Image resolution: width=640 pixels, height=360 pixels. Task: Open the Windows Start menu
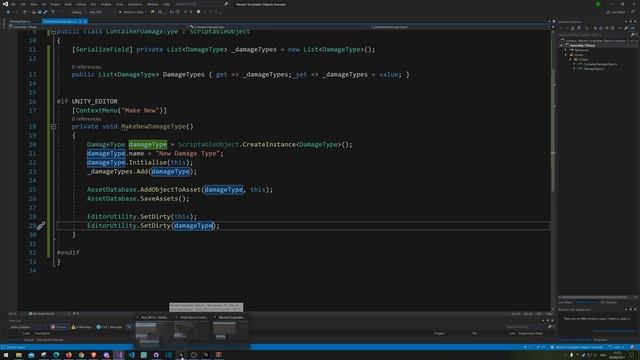pyautogui.click(x=6, y=355)
